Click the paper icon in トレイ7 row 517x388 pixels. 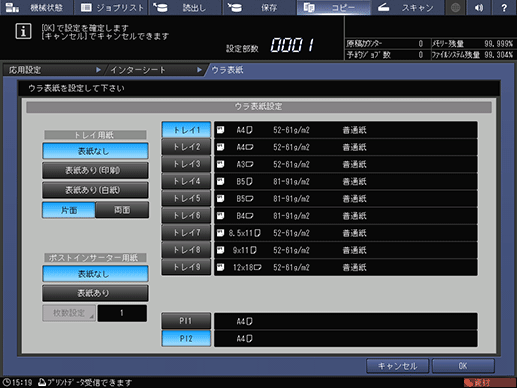(x=220, y=233)
